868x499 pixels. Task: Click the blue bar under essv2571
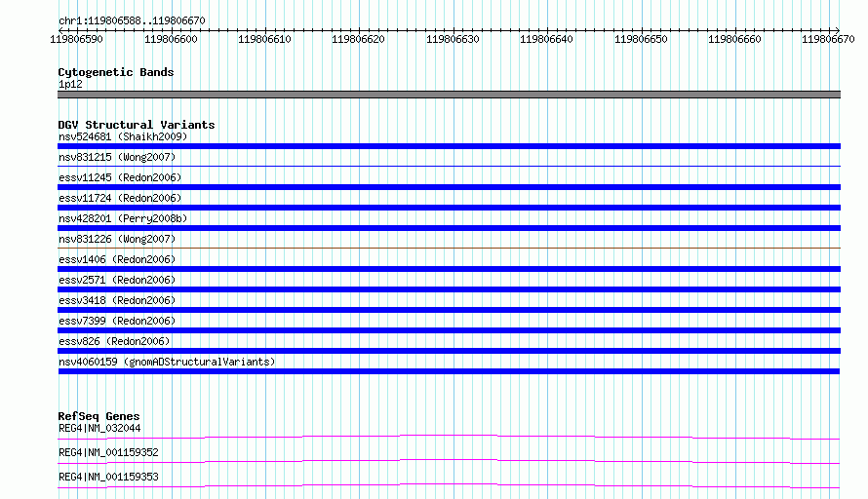pos(449,289)
